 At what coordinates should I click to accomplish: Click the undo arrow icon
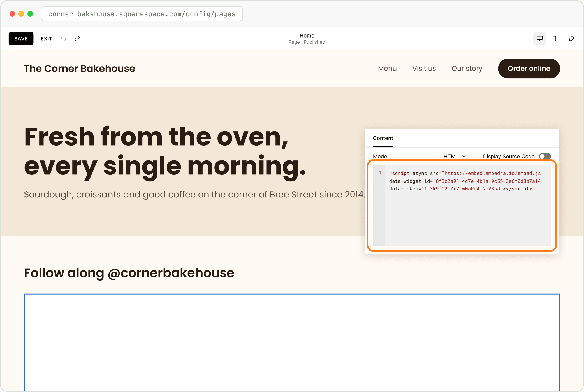[x=63, y=39]
